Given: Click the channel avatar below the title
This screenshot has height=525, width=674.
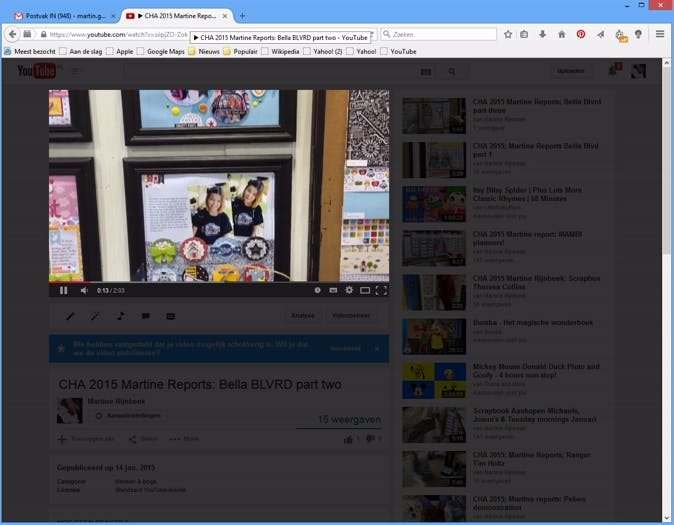Looking at the screenshot, I should (x=70, y=411).
